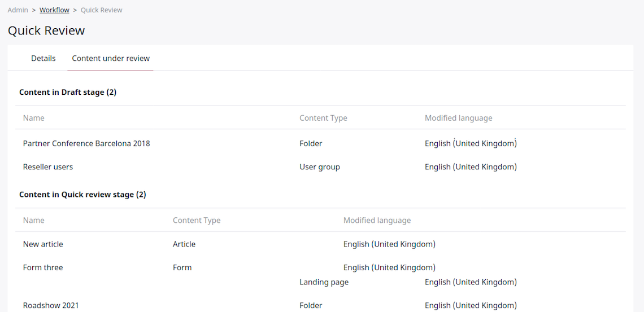The height and width of the screenshot is (312, 644).
Task: Click the Landing page content type cell
Action: pyautogui.click(x=324, y=282)
